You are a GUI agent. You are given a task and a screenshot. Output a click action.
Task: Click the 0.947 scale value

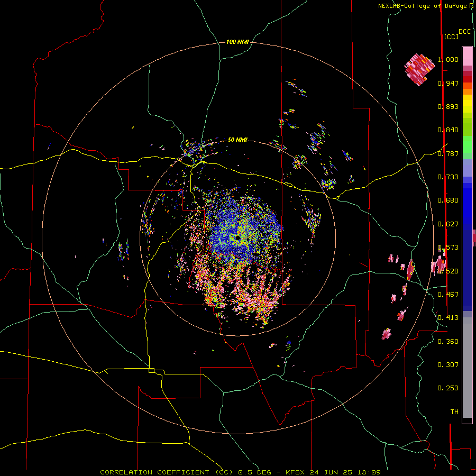(448, 83)
